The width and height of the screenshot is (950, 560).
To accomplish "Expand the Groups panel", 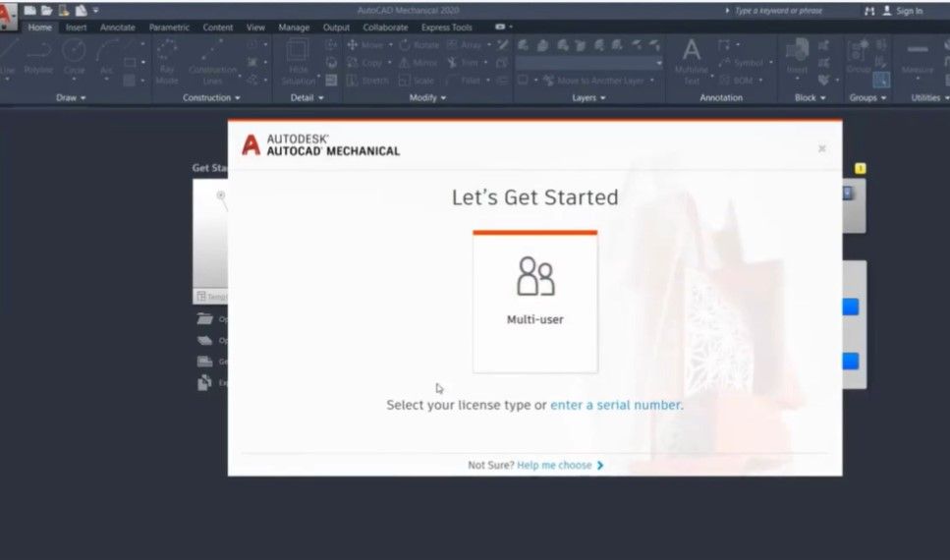I will [867, 97].
